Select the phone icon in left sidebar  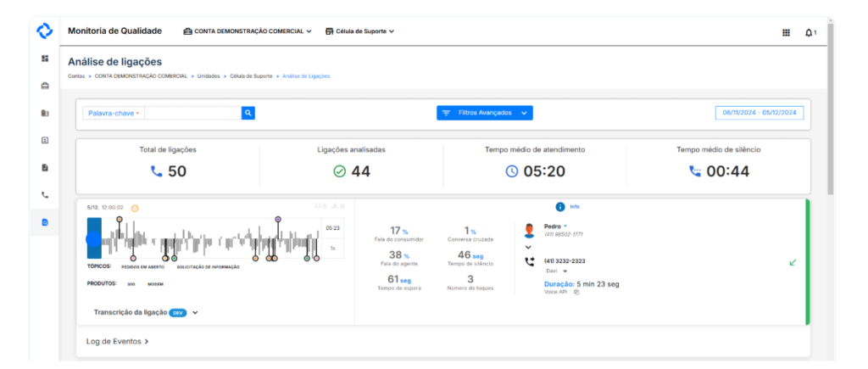(45, 195)
